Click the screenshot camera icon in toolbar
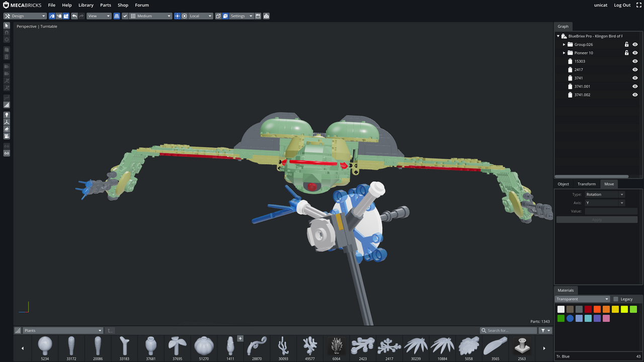This screenshot has width=644, height=362. point(266,16)
